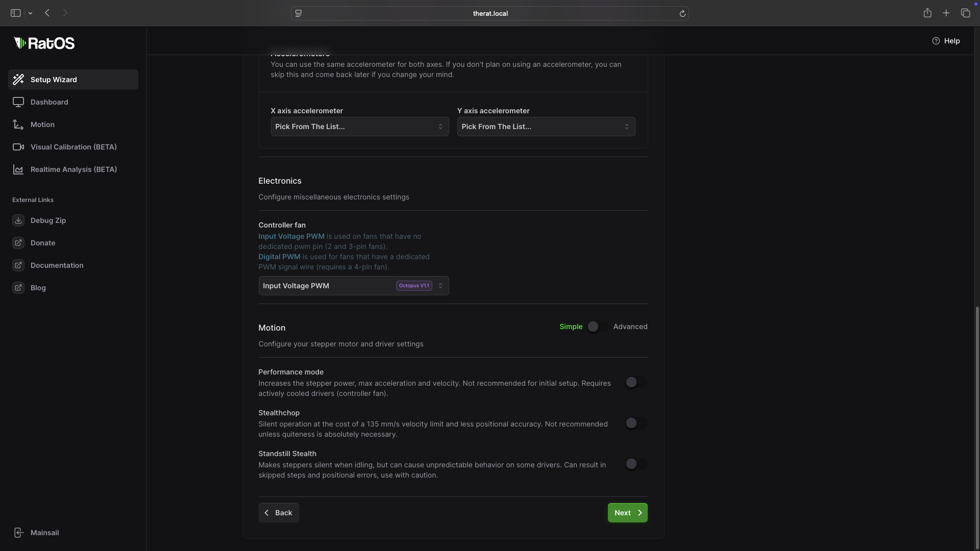Viewport: 980px width, 551px height.
Task: Click the Setup Wizard wand icon
Action: (18, 80)
